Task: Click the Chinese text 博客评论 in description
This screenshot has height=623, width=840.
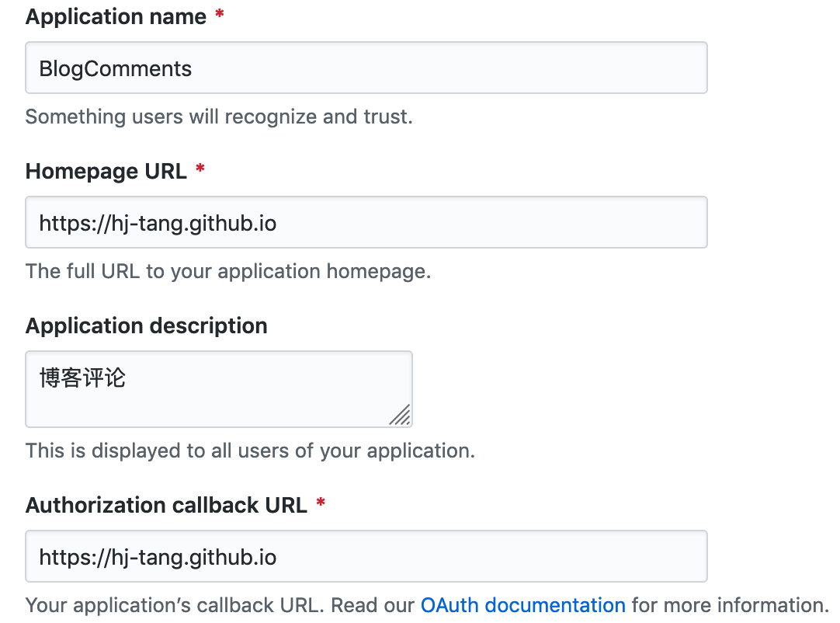Action: 82,378
